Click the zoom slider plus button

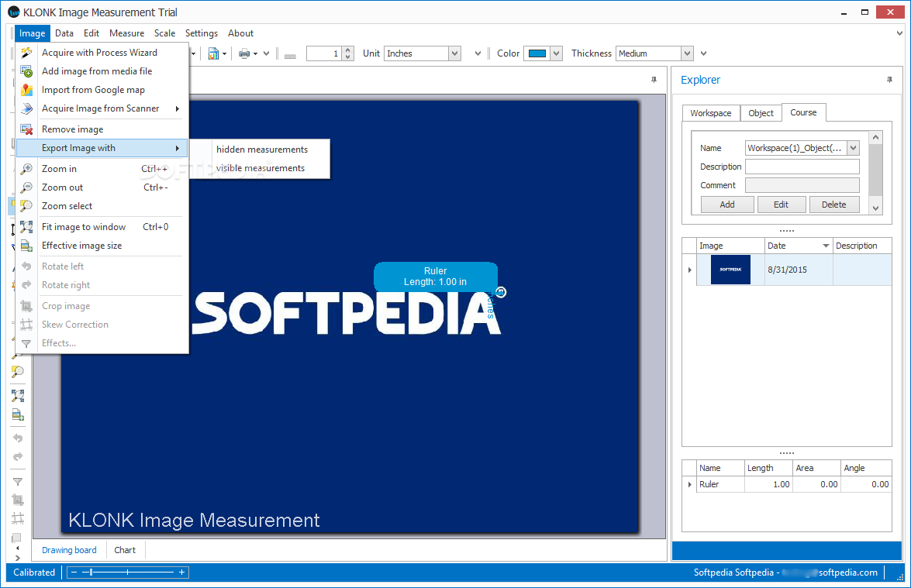pyautogui.click(x=182, y=573)
